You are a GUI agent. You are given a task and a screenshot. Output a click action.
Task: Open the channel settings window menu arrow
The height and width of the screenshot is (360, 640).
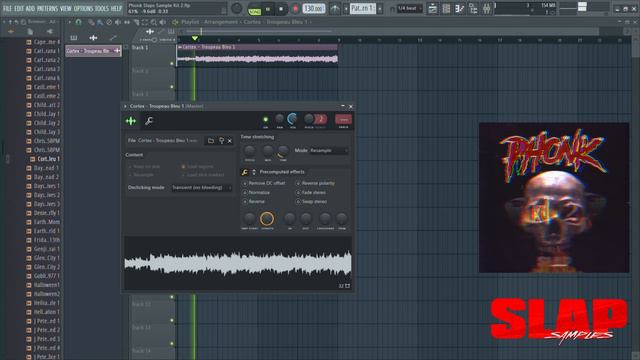pos(125,107)
